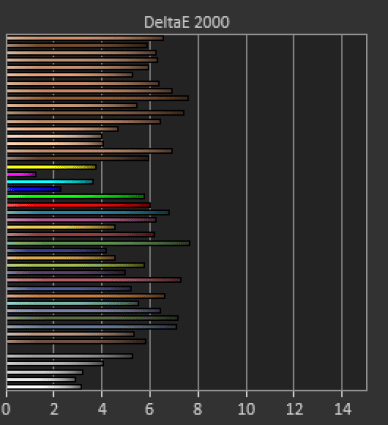Select the pure yellow bar
This screenshot has height=425, width=388.
(51, 167)
